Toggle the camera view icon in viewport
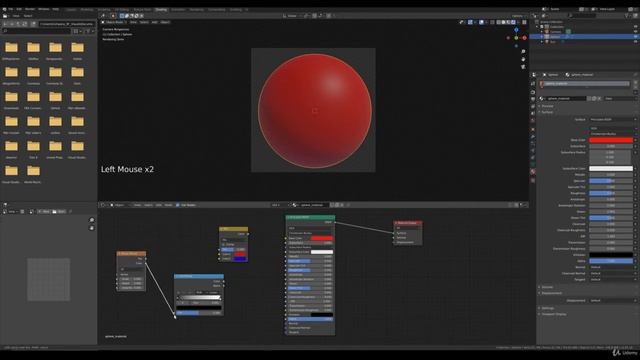The image size is (640, 360). click(x=523, y=67)
